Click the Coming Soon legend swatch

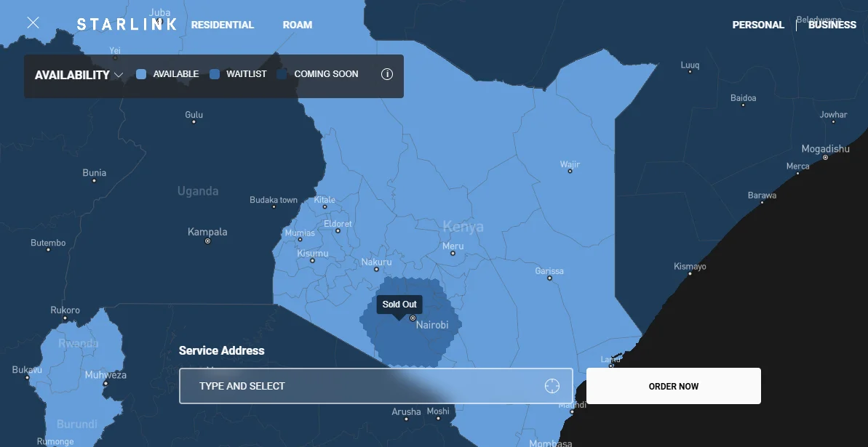[x=282, y=74]
